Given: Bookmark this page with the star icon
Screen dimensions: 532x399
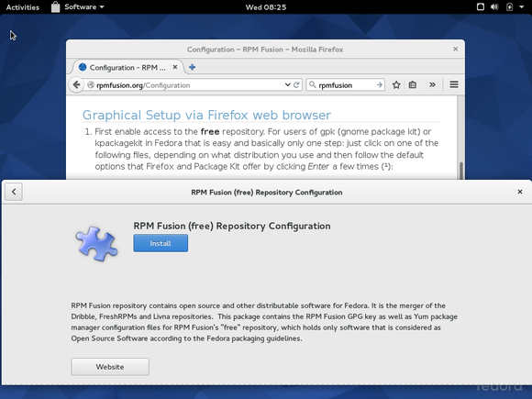Looking at the screenshot, I should [x=396, y=84].
